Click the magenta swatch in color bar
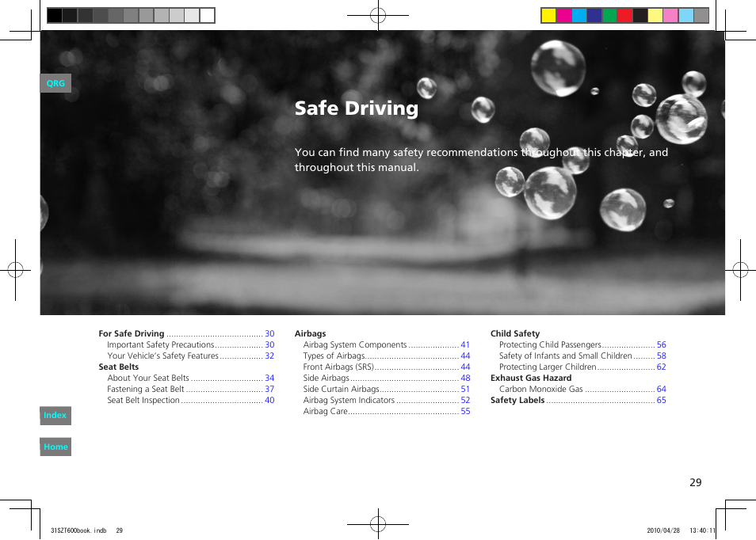 pos(563,15)
